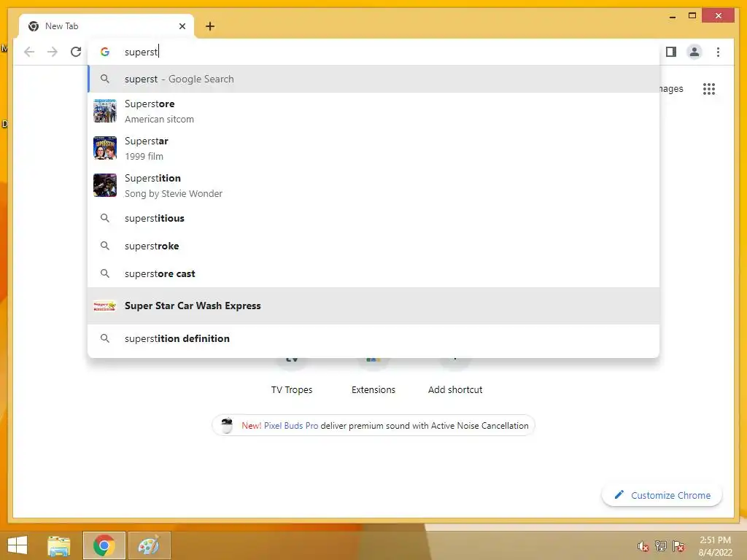
Task: Click the Super Star Car Wash logo
Action: pyautogui.click(x=105, y=306)
